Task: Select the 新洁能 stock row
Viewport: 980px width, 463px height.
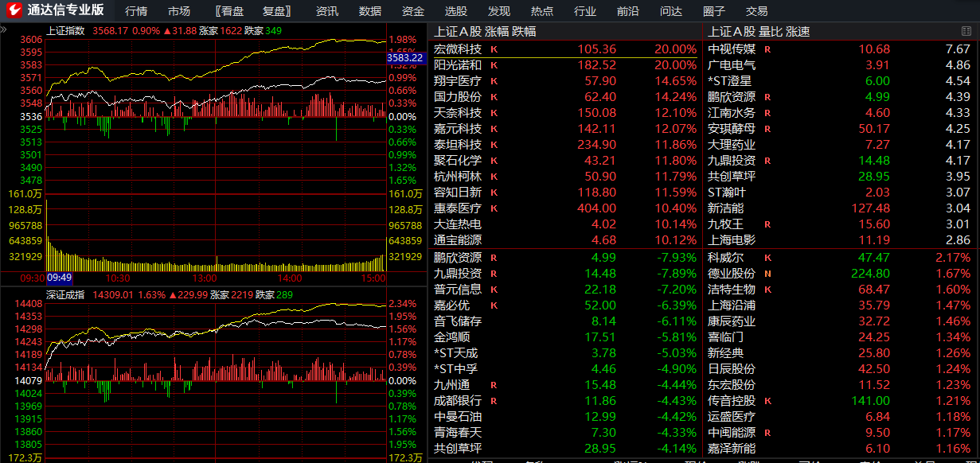Action: pyautogui.click(x=841, y=208)
